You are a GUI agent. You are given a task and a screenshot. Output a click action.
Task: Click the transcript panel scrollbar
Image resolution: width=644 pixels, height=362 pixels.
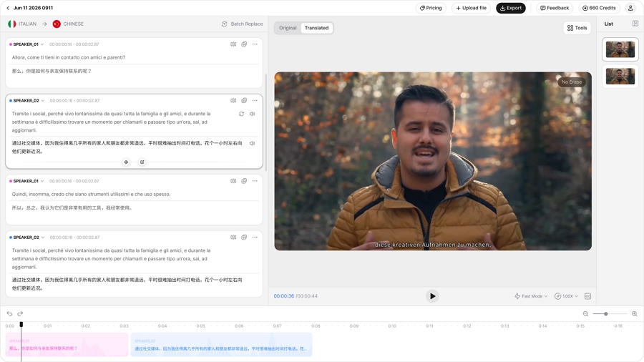265,122
